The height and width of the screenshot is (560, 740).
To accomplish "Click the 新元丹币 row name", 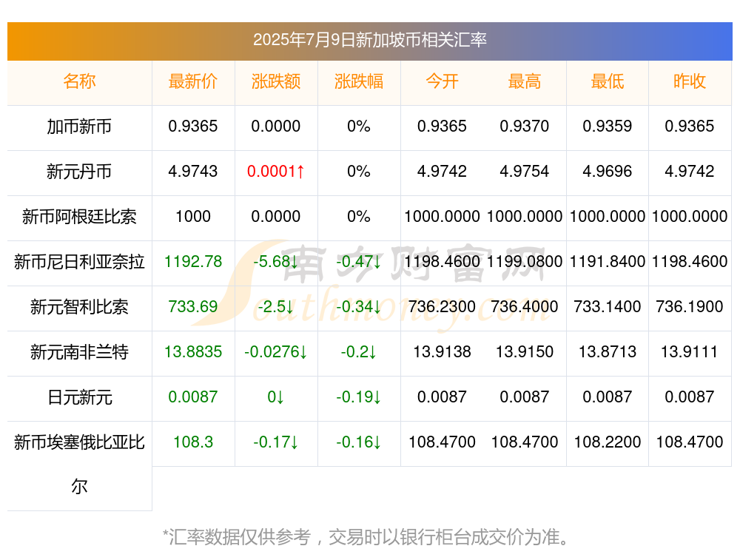I will pyautogui.click(x=79, y=172).
